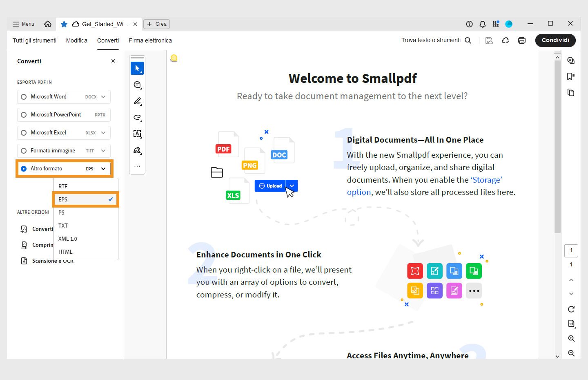Click the print icon in the top bar
588x380 pixels.
[522, 40]
